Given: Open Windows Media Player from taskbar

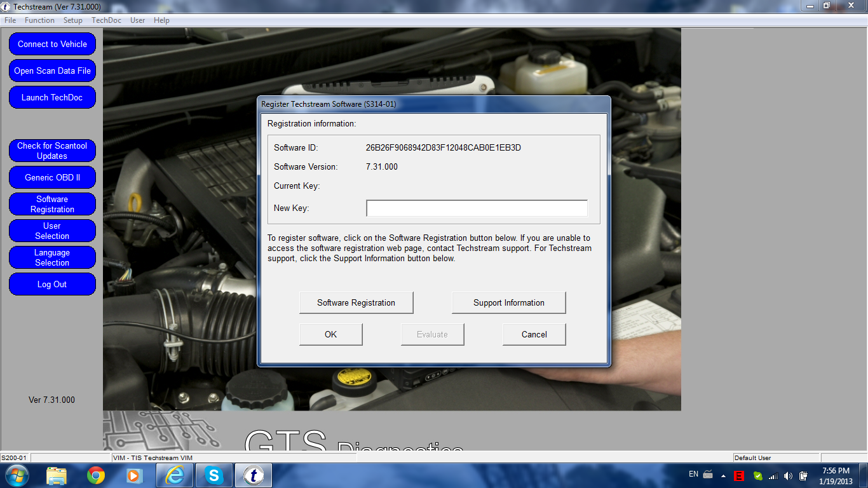Looking at the screenshot, I should (x=134, y=475).
